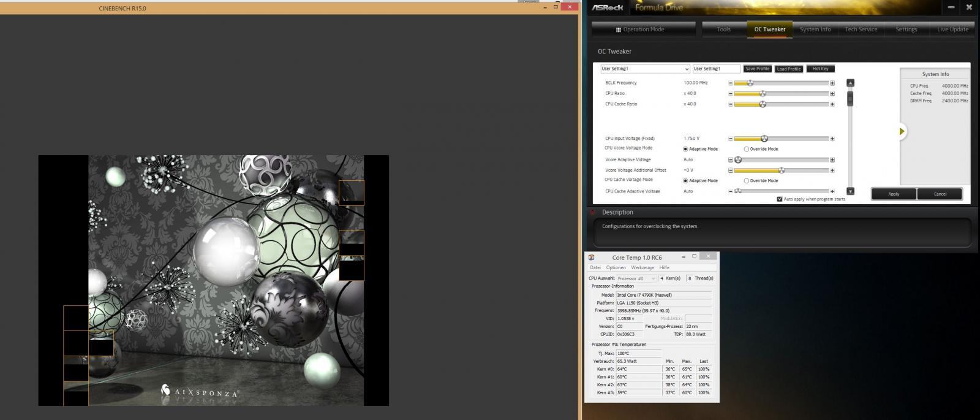Click the Frequenz value 3998.85MHz
The image size is (980, 420).
664,311
